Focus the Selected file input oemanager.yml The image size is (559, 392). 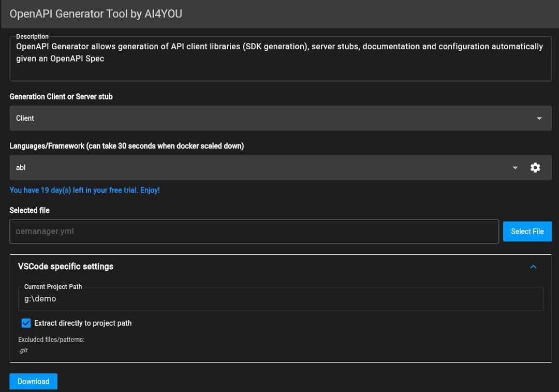pos(254,231)
